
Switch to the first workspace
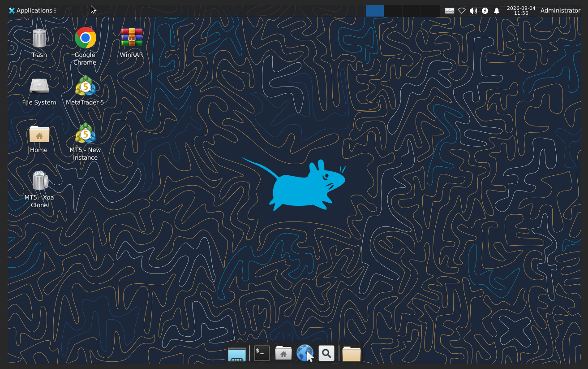(375, 11)
